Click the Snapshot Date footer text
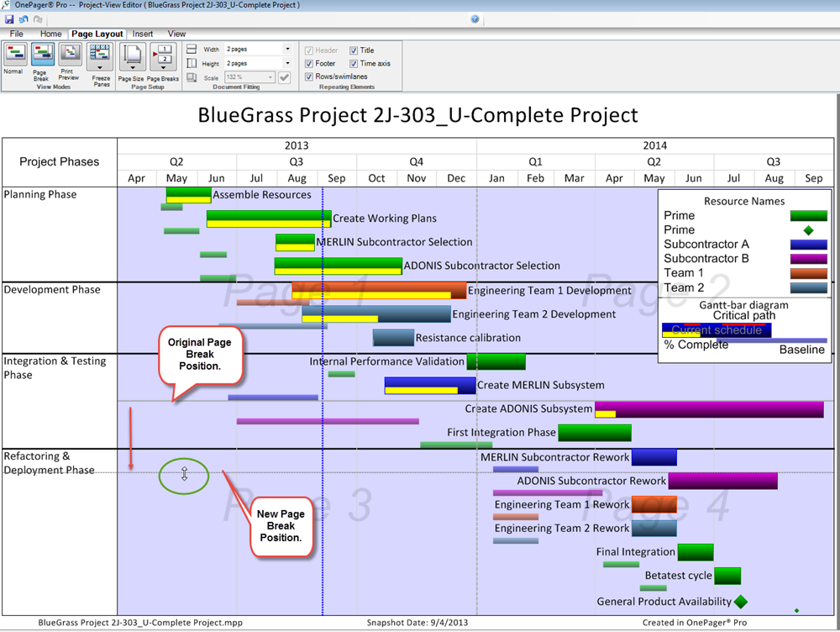Viewport: 840px width, 632px height. (x=417, y=623)
